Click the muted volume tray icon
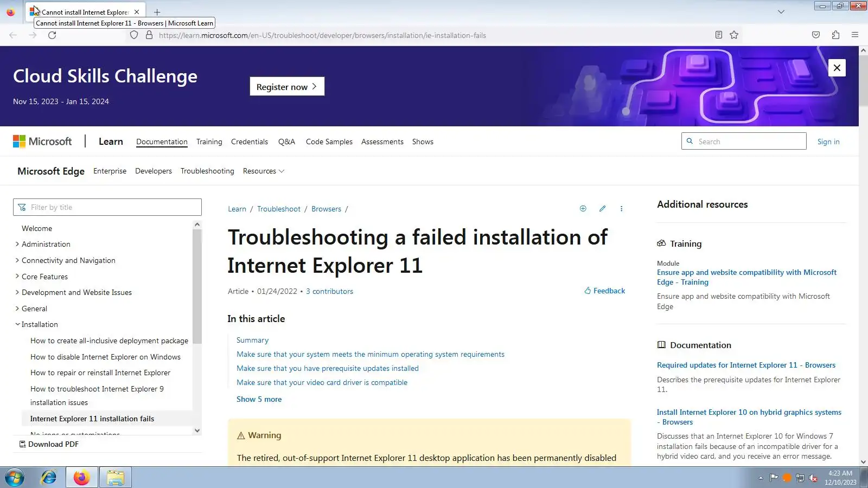This screenshot has width=868, height=488. [x=813, y=478]
